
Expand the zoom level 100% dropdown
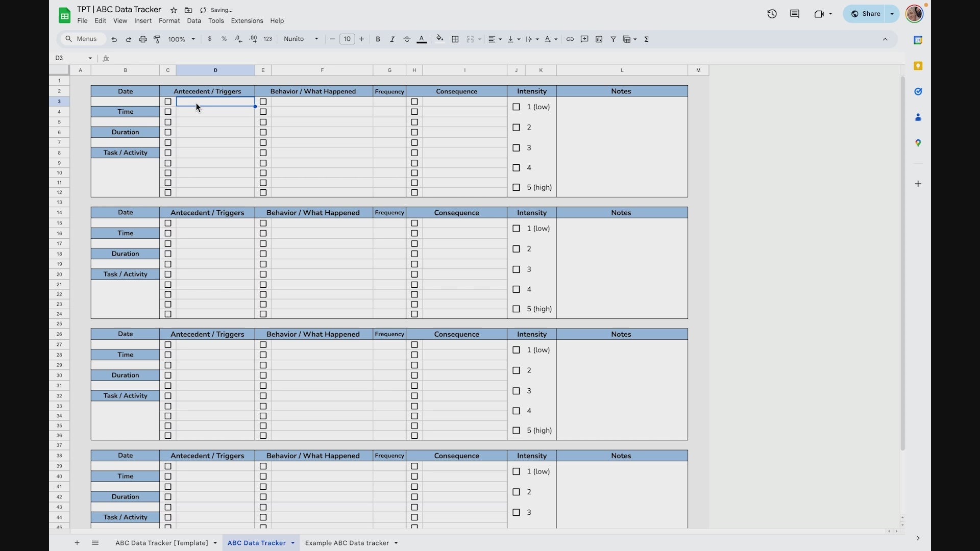point(182,39)
